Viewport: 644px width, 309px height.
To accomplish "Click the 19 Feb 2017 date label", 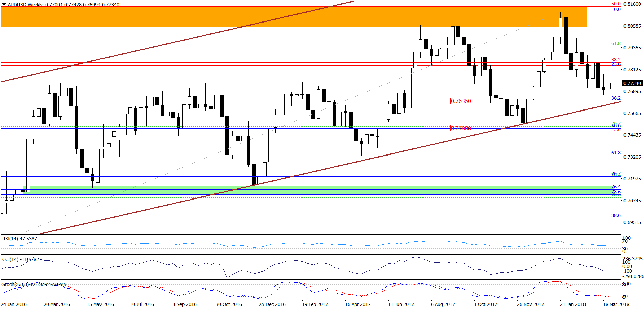I will (315, 304).
